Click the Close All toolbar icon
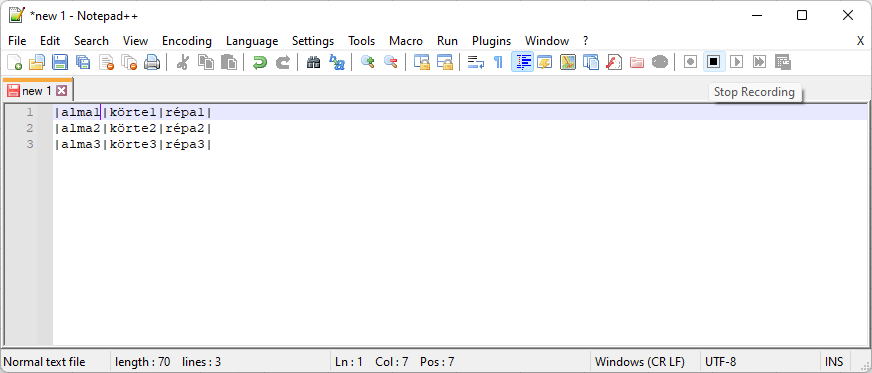This screenshot has height=373, width=872. point(130,62)
